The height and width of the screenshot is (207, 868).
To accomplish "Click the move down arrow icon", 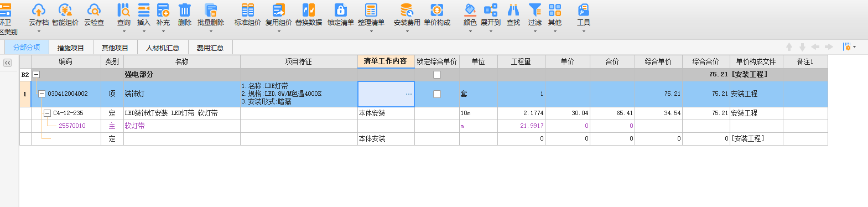I will point(802,47).
